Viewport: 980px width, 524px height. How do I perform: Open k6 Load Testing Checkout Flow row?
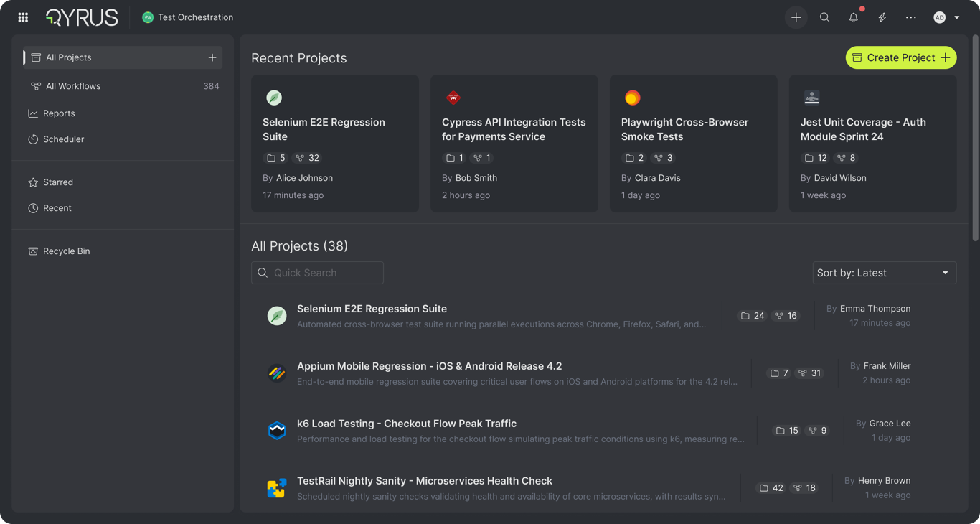pyautogui.click(x=604, y=431)
